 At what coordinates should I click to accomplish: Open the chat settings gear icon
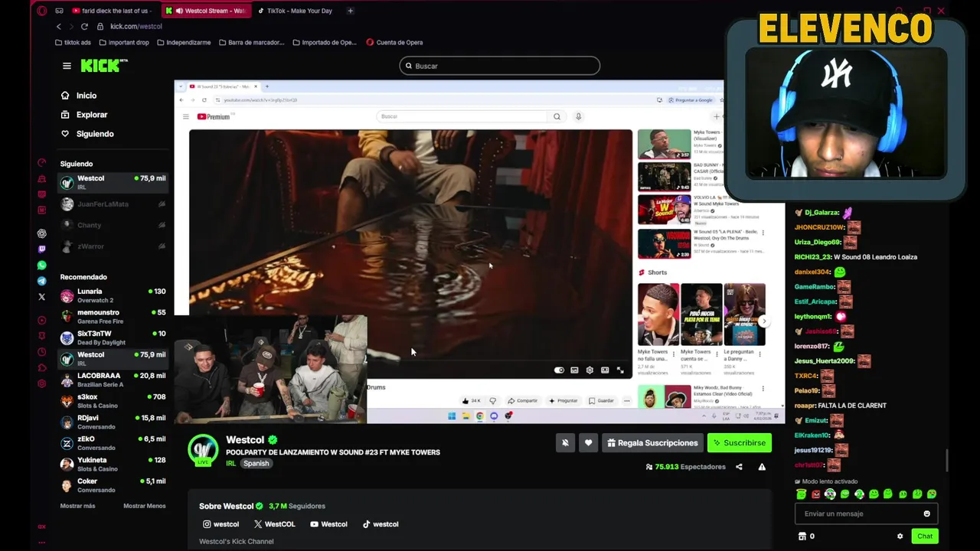[x=900, y=536]
